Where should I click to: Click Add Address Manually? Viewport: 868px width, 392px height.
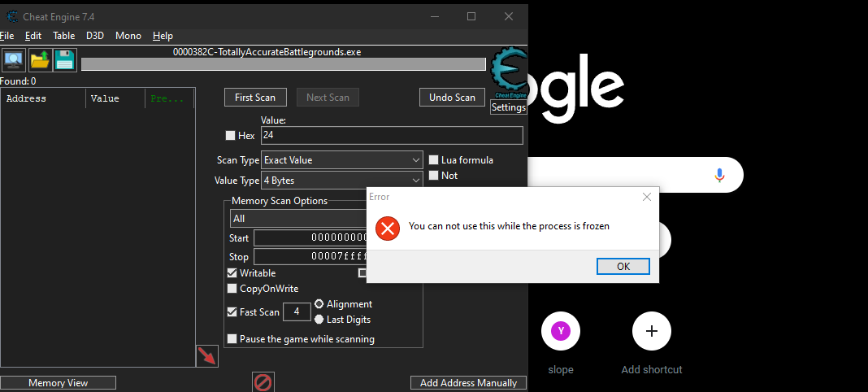pos(468,382)
